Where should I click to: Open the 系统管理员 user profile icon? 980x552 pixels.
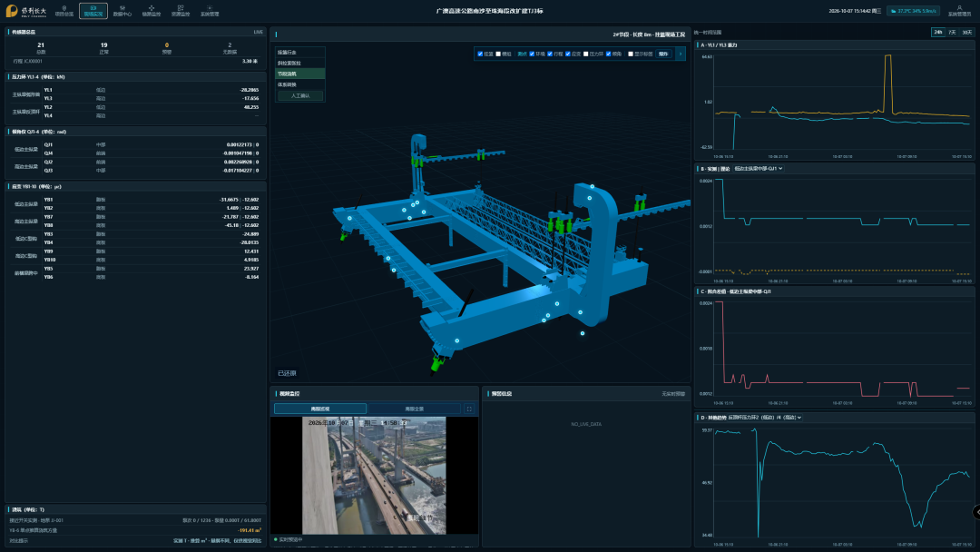[x=959, y=11]
